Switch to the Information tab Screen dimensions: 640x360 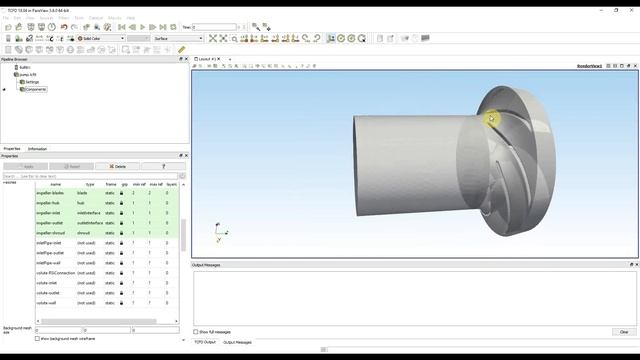point(37,149)
